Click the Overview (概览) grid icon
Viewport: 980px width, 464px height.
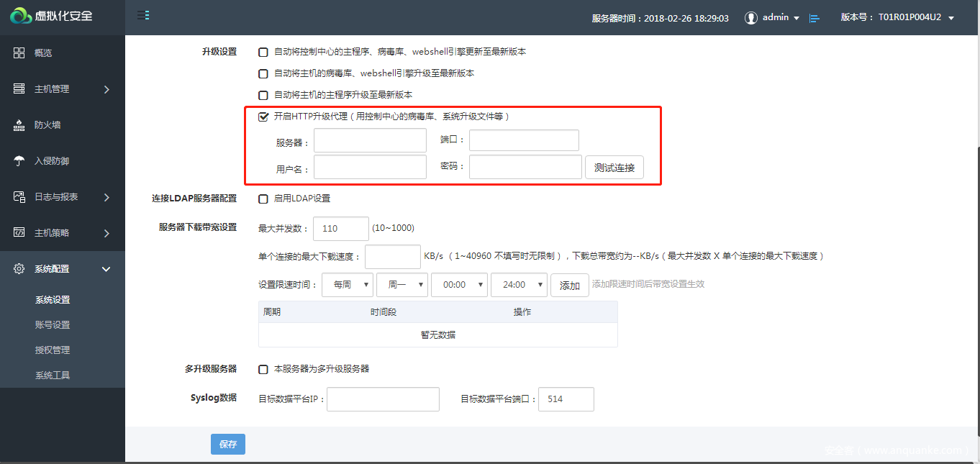coord(19,53)
